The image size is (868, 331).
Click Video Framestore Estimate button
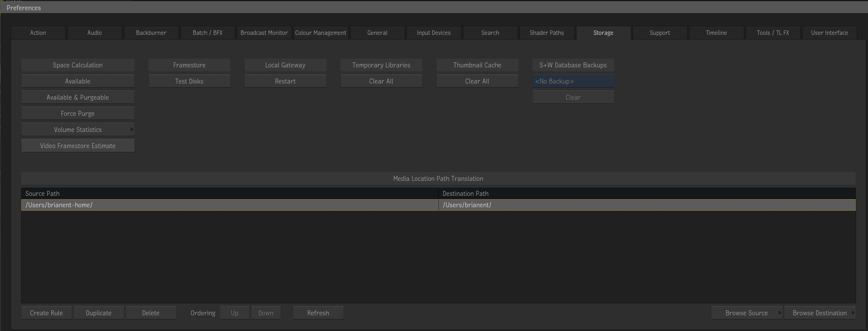(x=77, y=146)
